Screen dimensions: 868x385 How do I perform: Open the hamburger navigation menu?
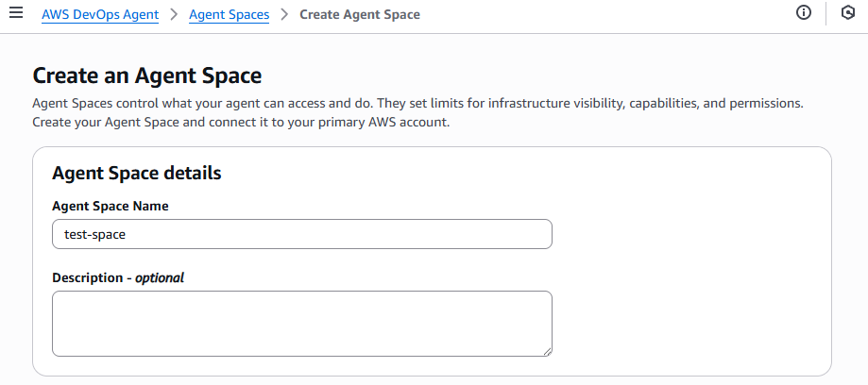16,14
